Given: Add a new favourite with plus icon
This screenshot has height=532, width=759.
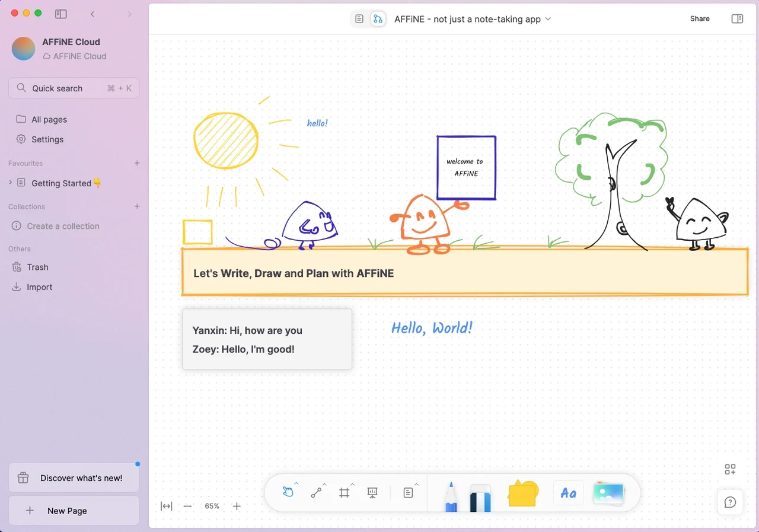Looking at the screenshot, I should 137,163.
